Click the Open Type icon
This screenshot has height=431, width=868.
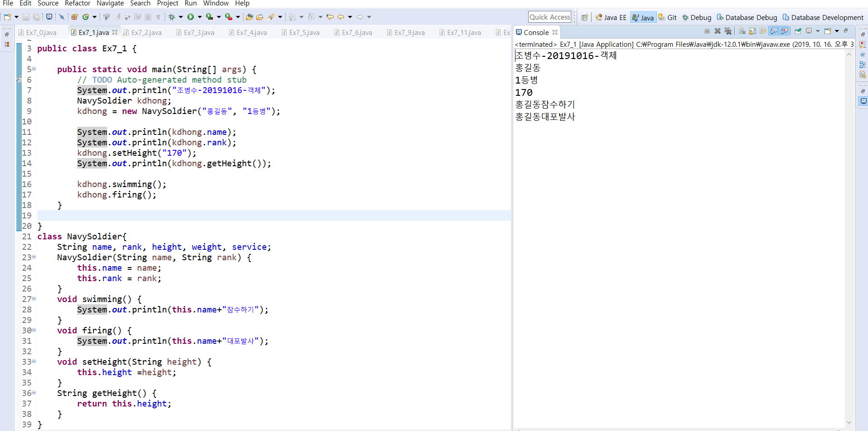249,17
